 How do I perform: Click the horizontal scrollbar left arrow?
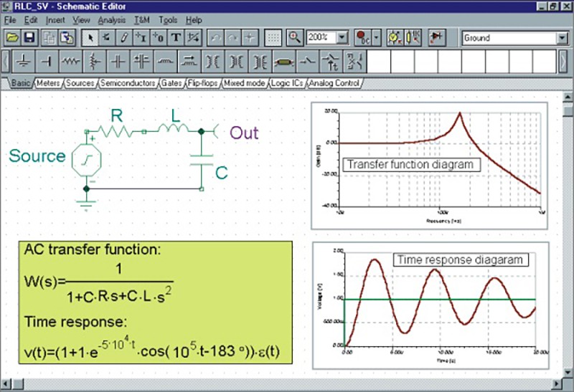[x=6, y=384]
